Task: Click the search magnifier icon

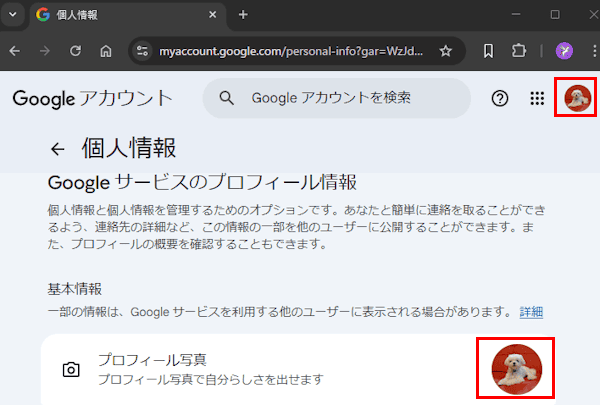Action: click(x=227, y=98)
